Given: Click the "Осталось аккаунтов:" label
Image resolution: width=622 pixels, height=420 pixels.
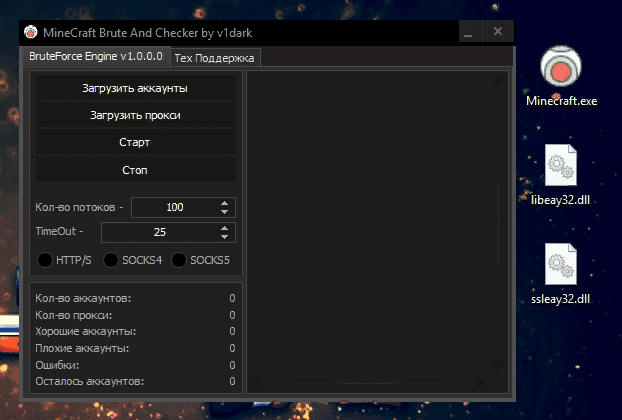Looking at the screenshot, I should 90,381.
